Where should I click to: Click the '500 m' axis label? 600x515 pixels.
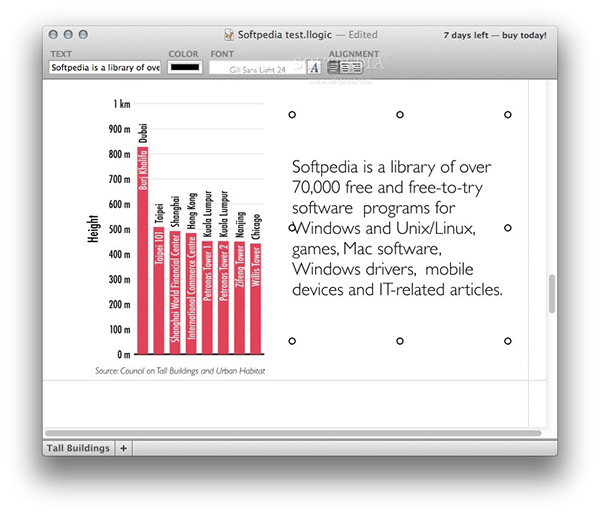tap(119, 229)
